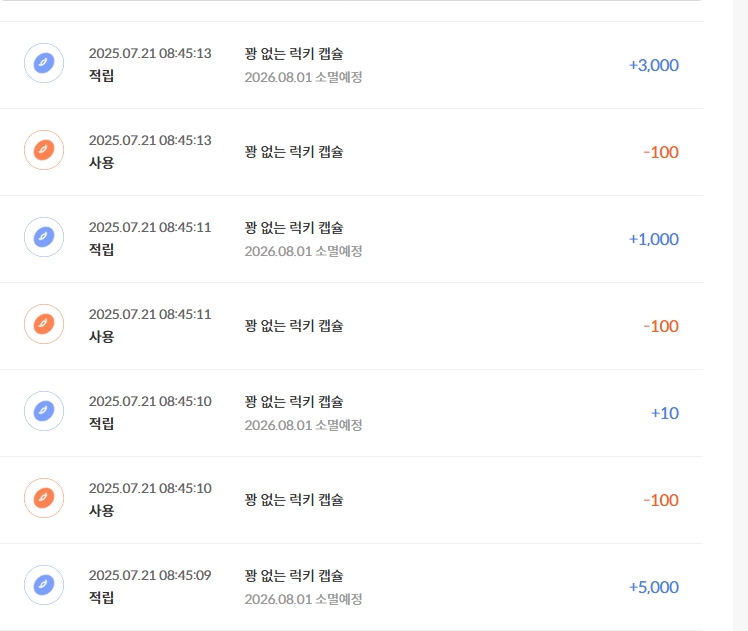The height and width of the screenshot is (631, 748).
Task: Select the +1,000 point amount
Action: [x=654, y=239]
